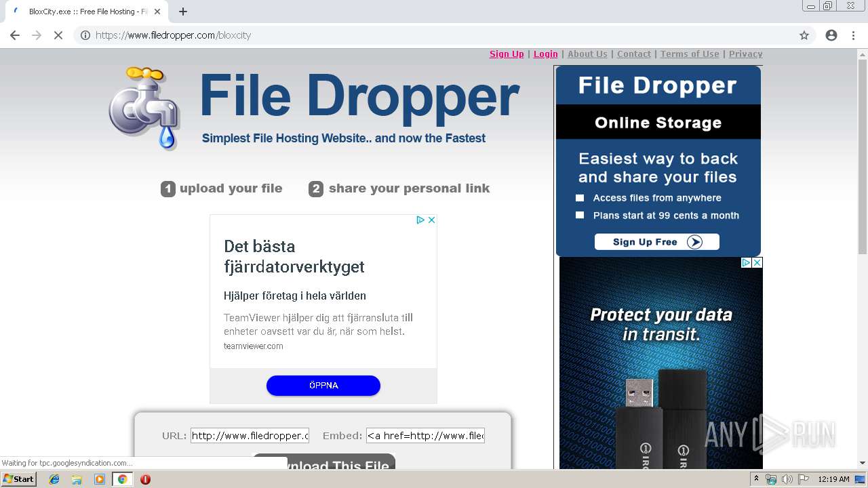
Task: Open the Privacy link
Action: point(746,54)
